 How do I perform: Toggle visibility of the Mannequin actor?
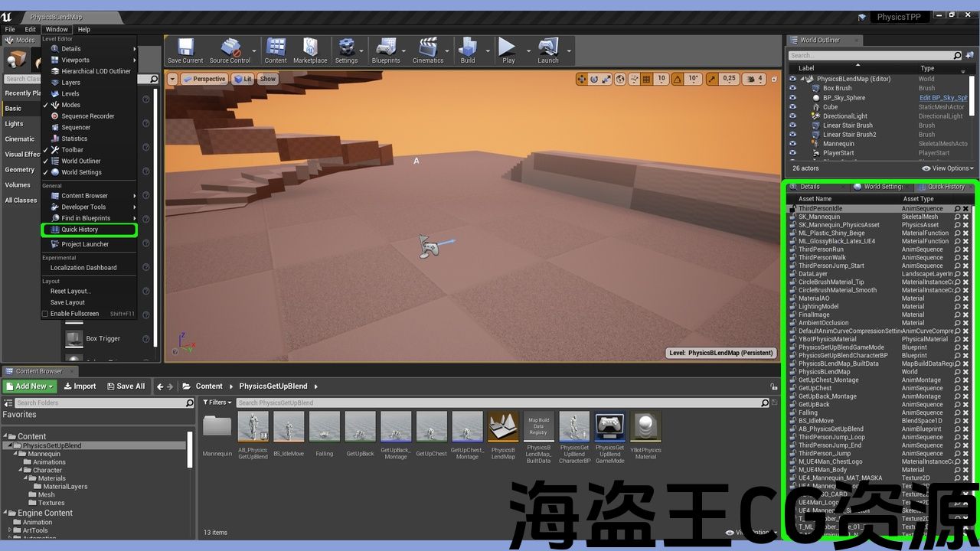tap(792, 144)
